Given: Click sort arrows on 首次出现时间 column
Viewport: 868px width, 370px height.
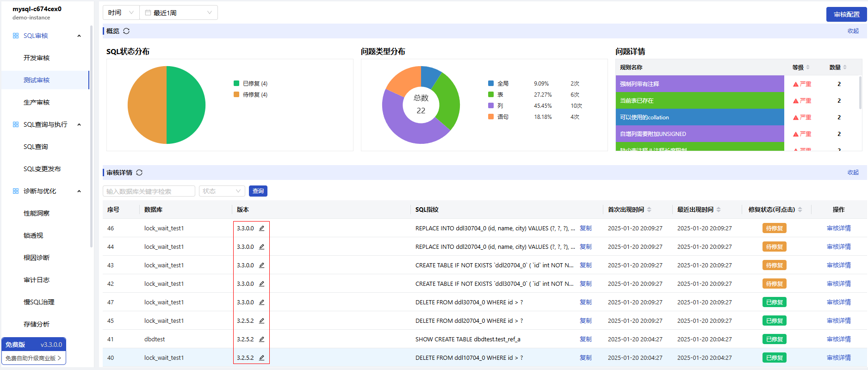Looking at the screenshot, I should point(649,210).
